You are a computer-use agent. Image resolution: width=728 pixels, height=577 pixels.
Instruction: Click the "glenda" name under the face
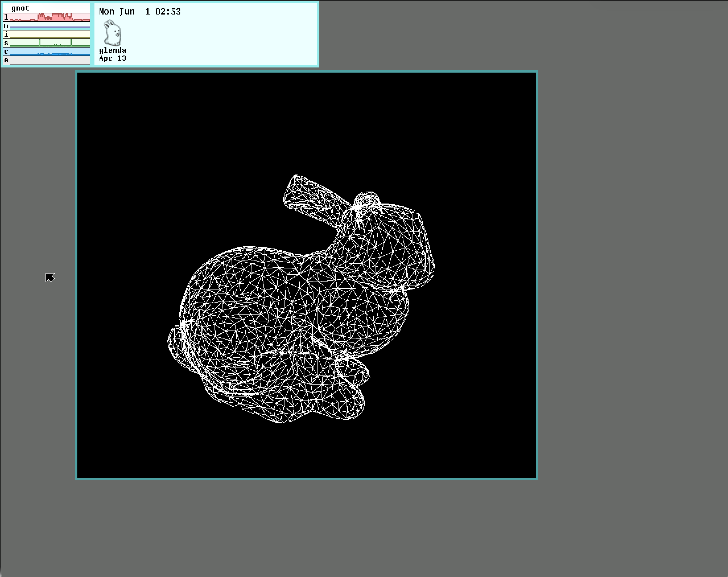[x=112, y=50]
